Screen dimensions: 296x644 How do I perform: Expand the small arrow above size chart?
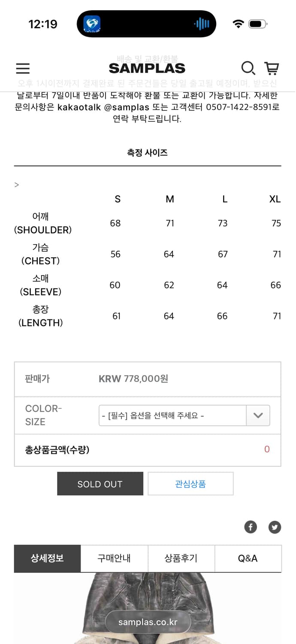[x=17, y=185]
